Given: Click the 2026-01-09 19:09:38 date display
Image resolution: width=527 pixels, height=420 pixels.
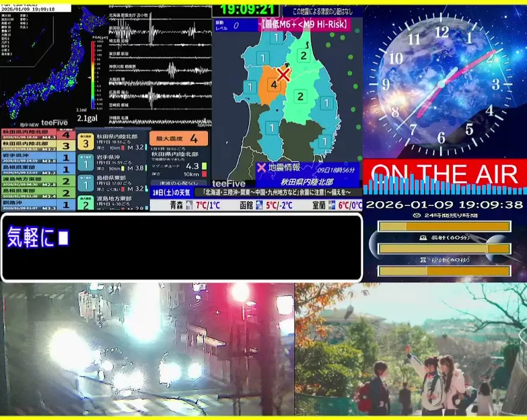Looking at the screenshot, I should click(x=444, y=205).
